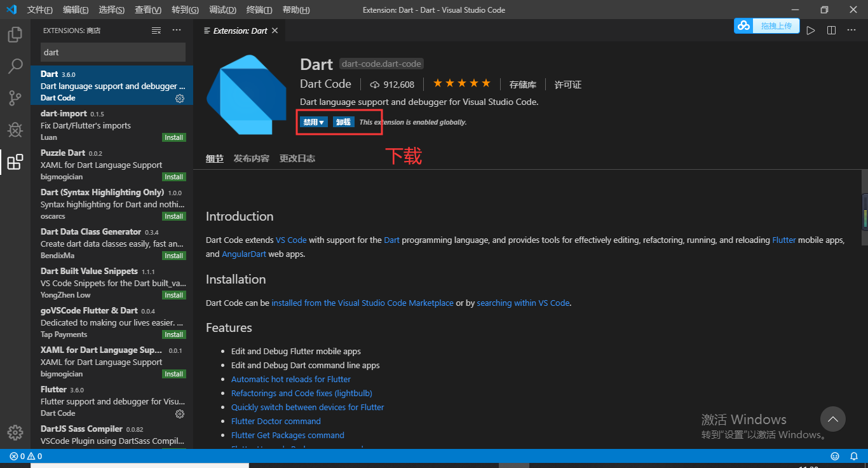Open the Explorer view in activity bar
Screen dimensions: 868x468
[x=15, y=34]
